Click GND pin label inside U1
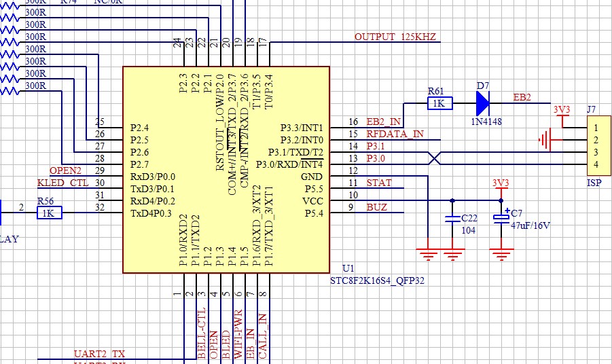The image size is (612, 364). click(312, 177)
